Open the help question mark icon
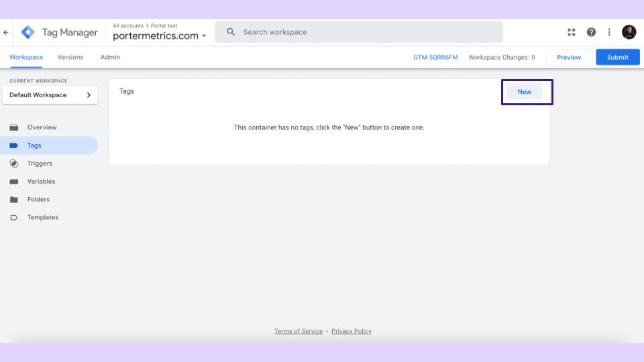Viewport: 644px width, 362px height. coord(591,32)
